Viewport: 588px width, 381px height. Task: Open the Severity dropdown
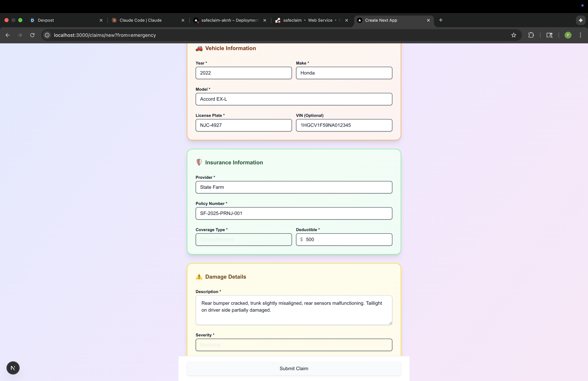[294, 345]
